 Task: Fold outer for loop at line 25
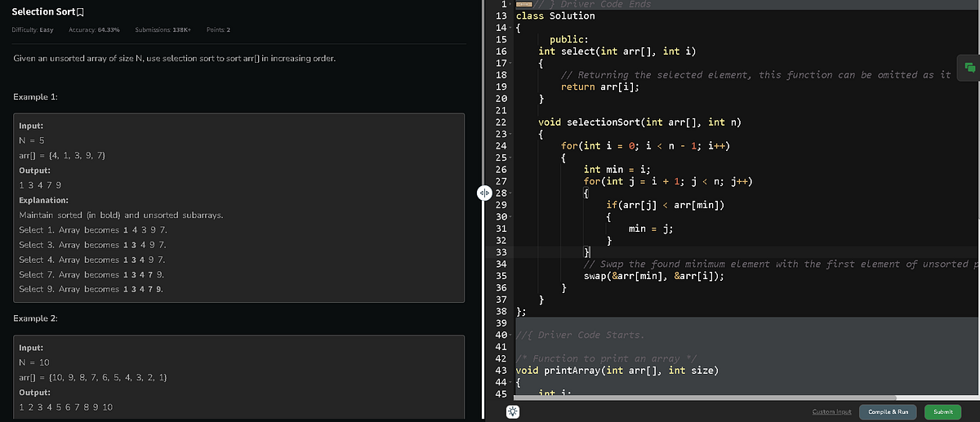pyautogui.click(x=512, y=158)
